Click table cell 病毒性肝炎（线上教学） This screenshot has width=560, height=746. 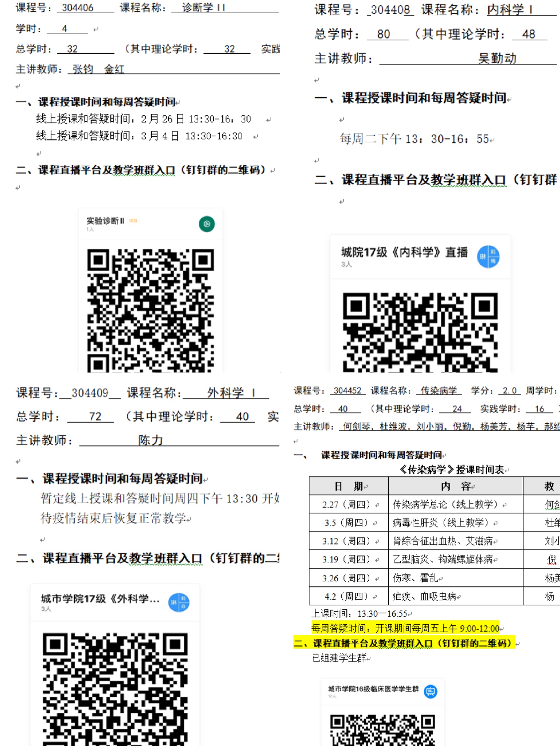pos(456,522)
